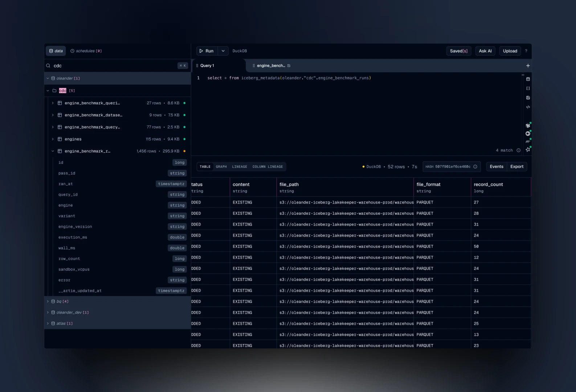Click the file_path column header

pos(345,187)
